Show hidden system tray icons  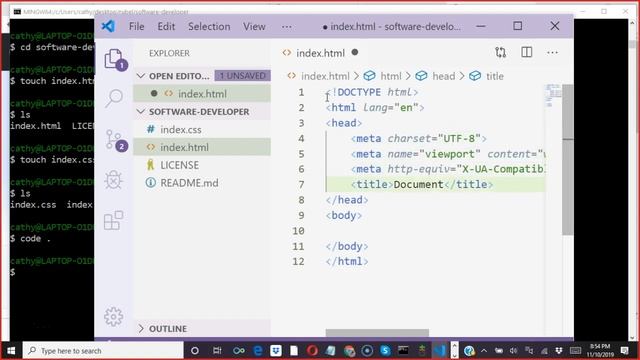coord(484,351)
